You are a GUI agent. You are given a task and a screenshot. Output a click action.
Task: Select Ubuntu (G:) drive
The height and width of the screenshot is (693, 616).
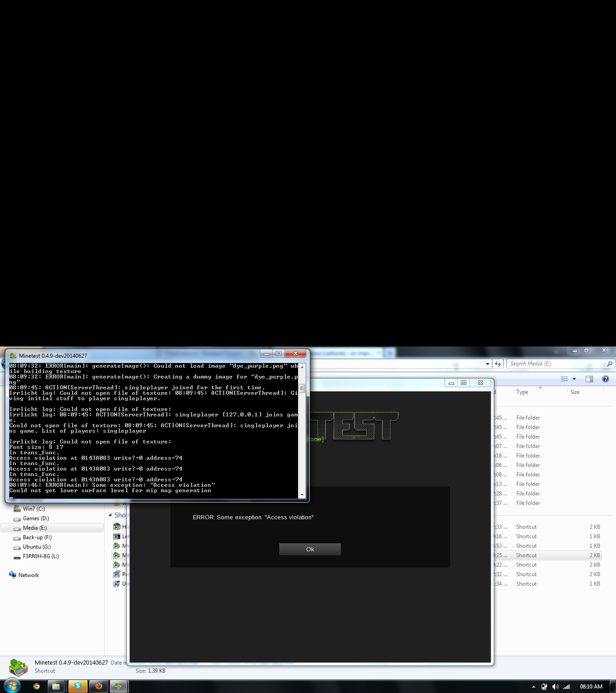click(x=37, y=547)
